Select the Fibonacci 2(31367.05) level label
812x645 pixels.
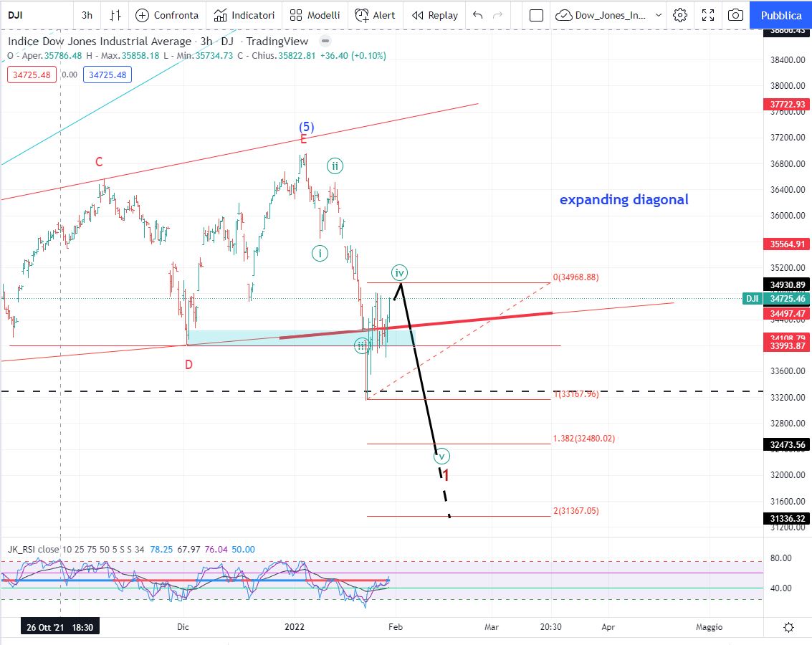[576, 511]
